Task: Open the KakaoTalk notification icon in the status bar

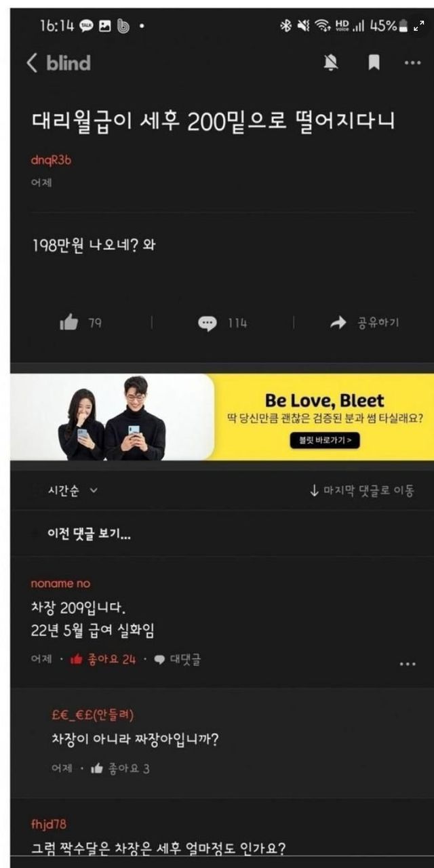Action: (86, 26)
